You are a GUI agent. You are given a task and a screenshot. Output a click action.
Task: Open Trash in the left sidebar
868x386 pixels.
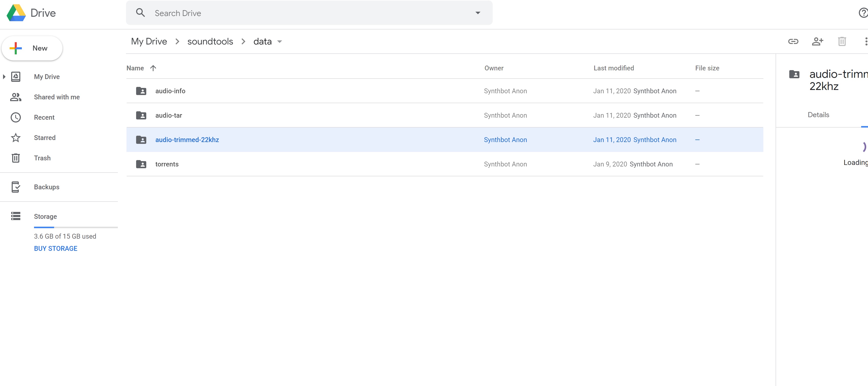pyautogui.click(x=42, y=158)
